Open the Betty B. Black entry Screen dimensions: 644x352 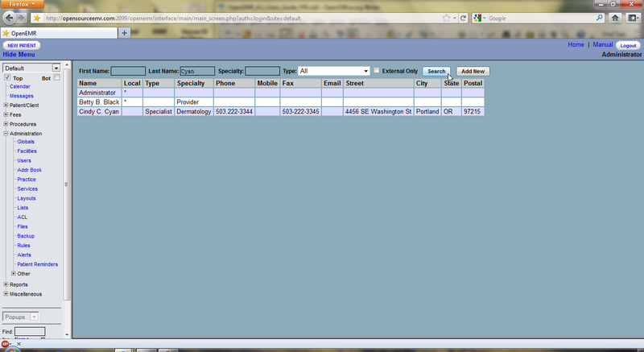99,101
